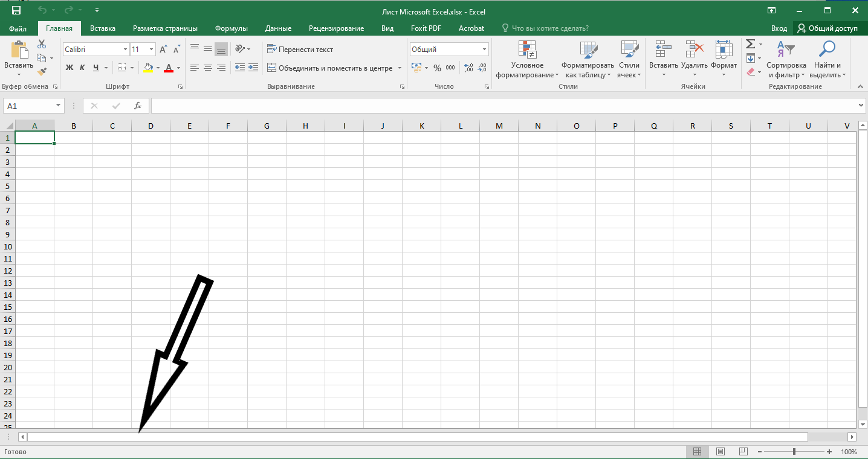Click the Общий доступ share button
Screen dimensions: 868x459
point(828,28)
